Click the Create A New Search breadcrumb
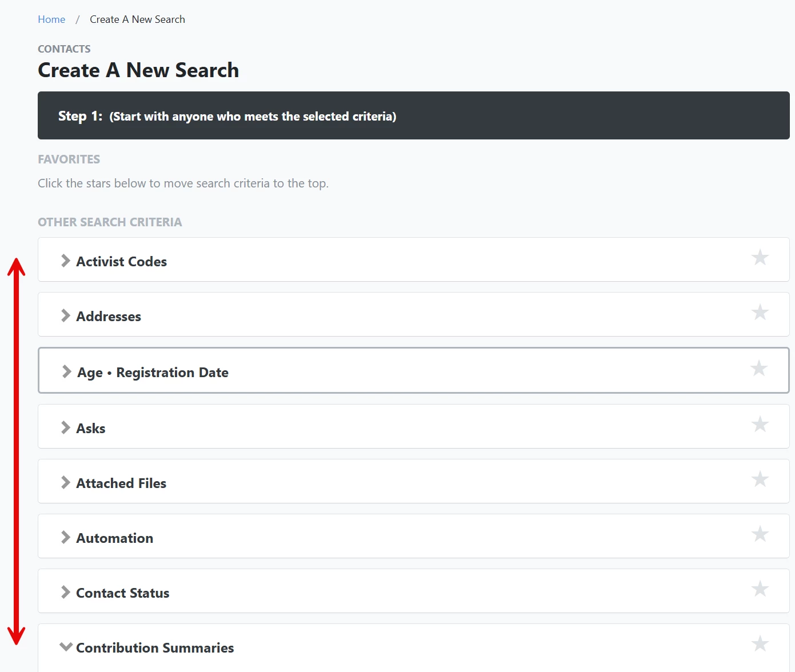 pos(137,19)
